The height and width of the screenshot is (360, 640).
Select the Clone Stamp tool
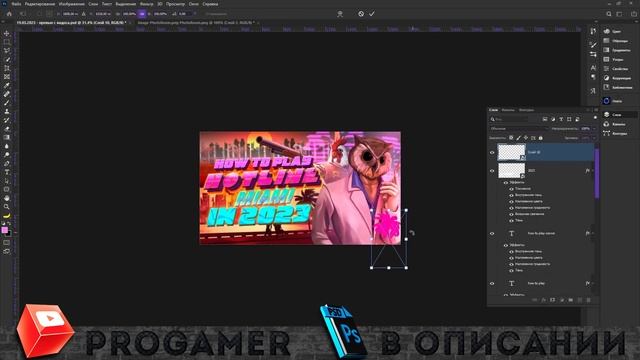[7, 111]
